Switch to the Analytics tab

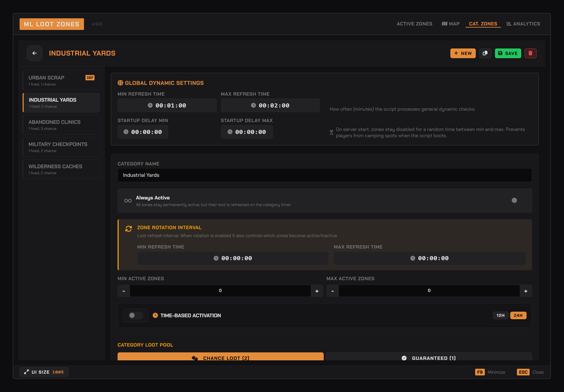[523, 24]
